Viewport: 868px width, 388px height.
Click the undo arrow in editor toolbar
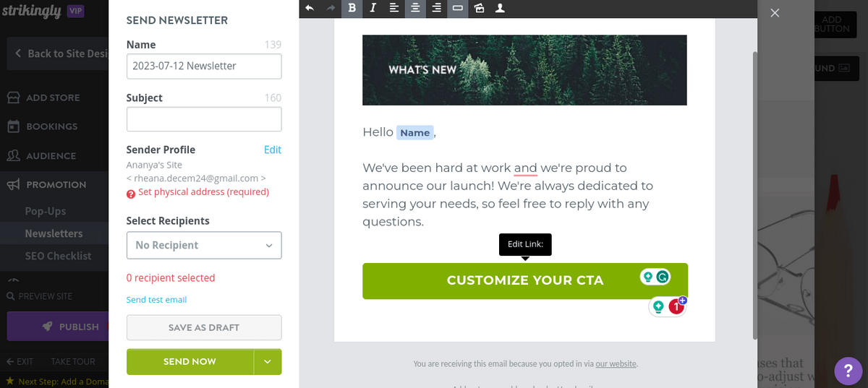tap(310, 8)
